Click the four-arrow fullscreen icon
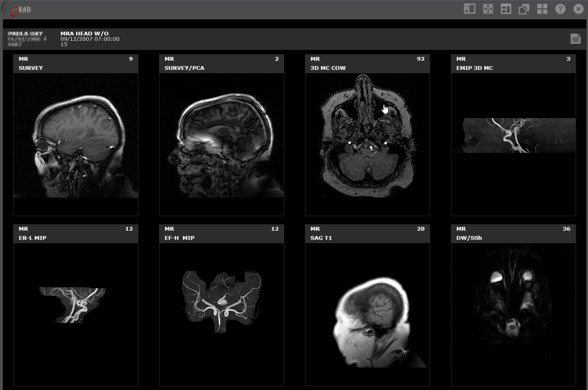The height and width of the screenshot is (390, 588). [x=488, y=9]
